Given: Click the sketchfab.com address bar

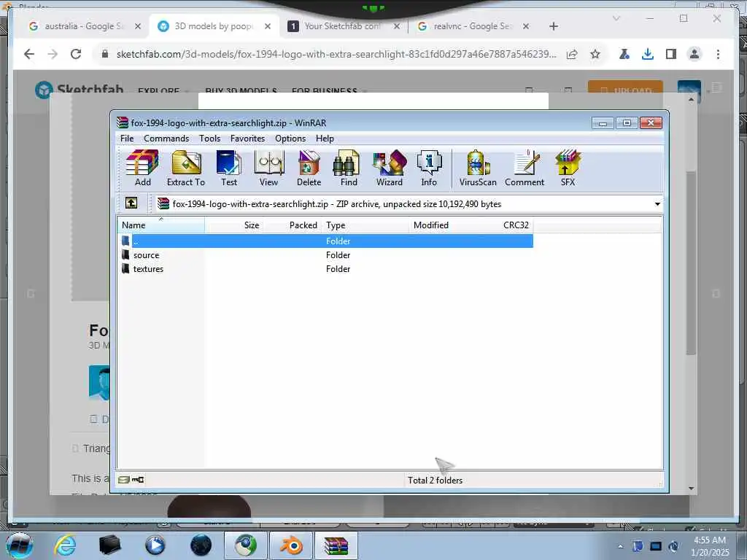Looking at the screenshot, I should [336, 54].
